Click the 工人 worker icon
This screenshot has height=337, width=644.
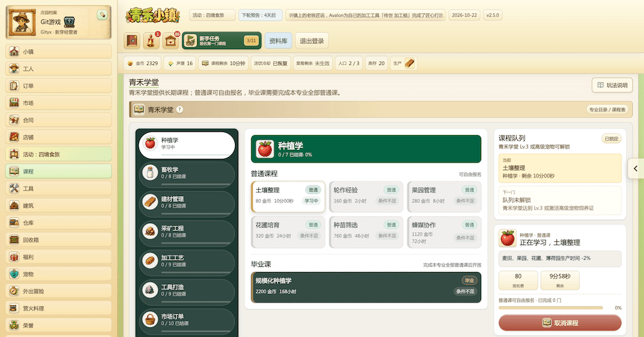pyautogui.click(x=14, y=68)
